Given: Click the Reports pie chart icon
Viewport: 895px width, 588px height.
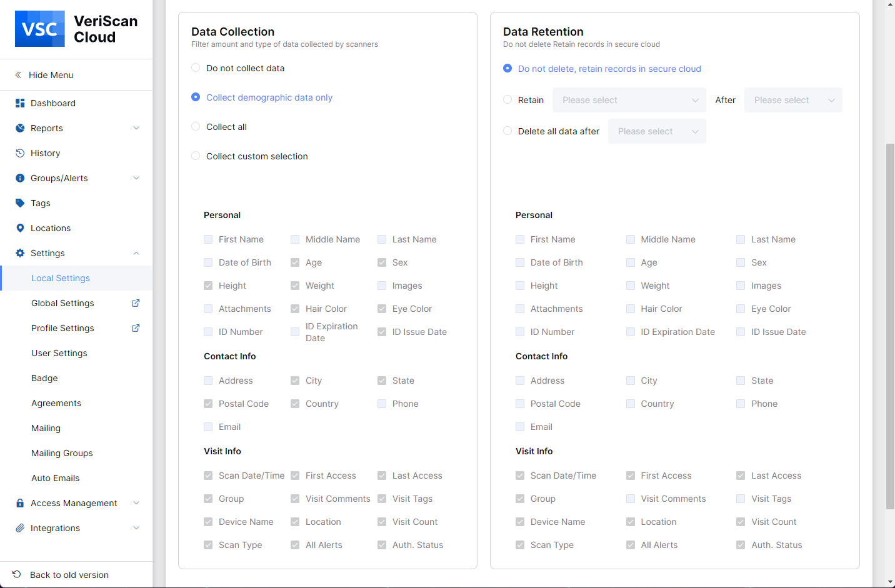Looking at the screenshot, I should 20,128.
